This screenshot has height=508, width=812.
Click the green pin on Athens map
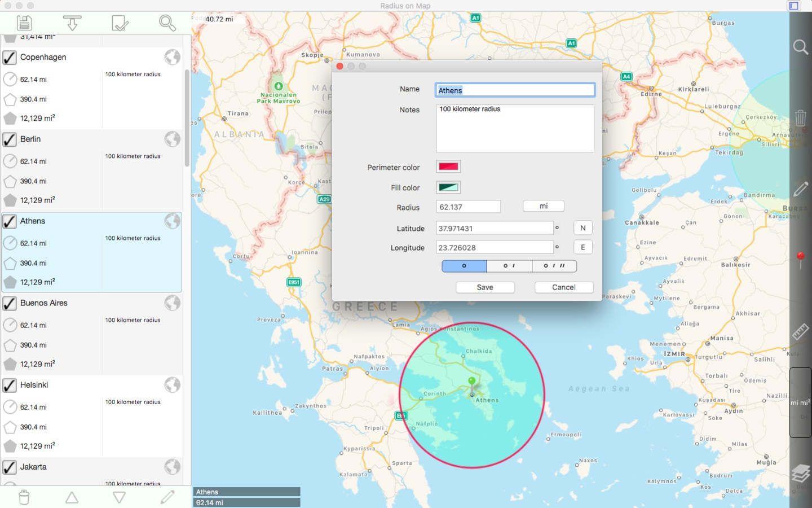[x=472, y=382]
